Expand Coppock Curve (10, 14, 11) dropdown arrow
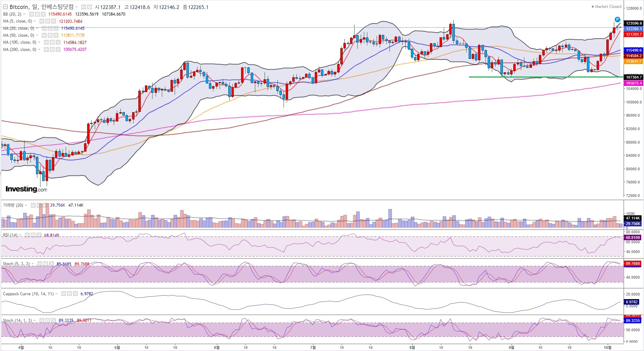This screenshot has width=644, height=351. click(56, 294)
